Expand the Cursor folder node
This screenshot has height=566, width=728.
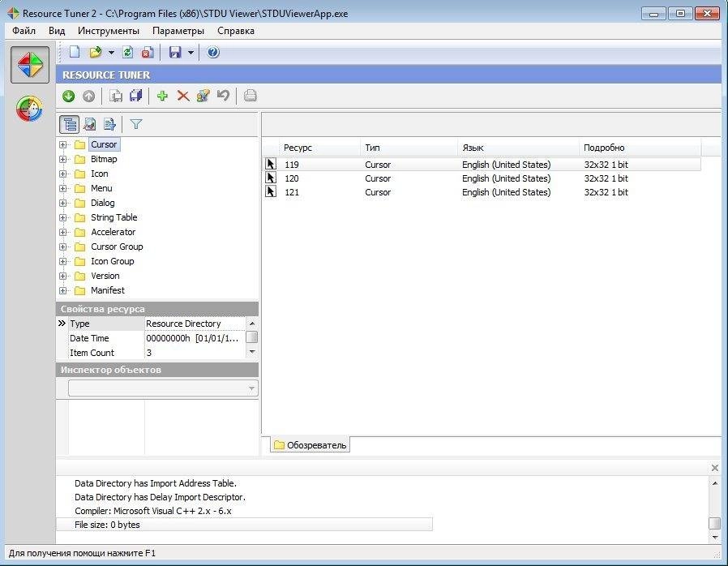tap(62, 145)
